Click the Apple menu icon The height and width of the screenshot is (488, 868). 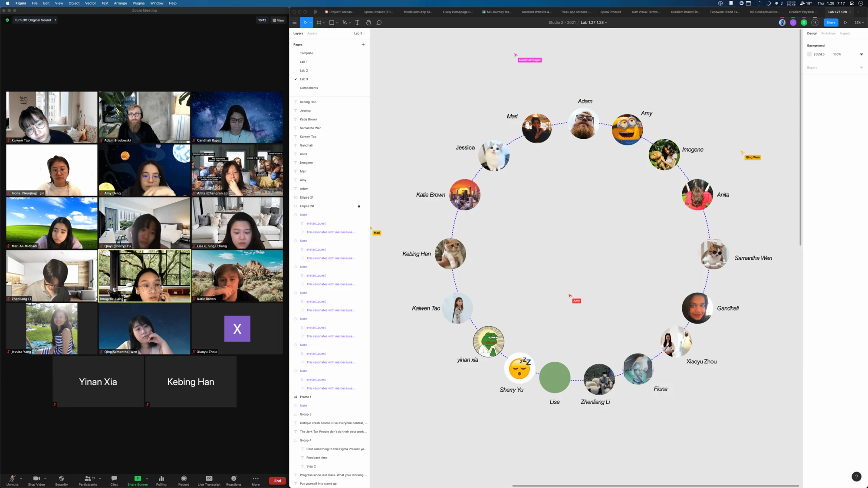point(7,3)
